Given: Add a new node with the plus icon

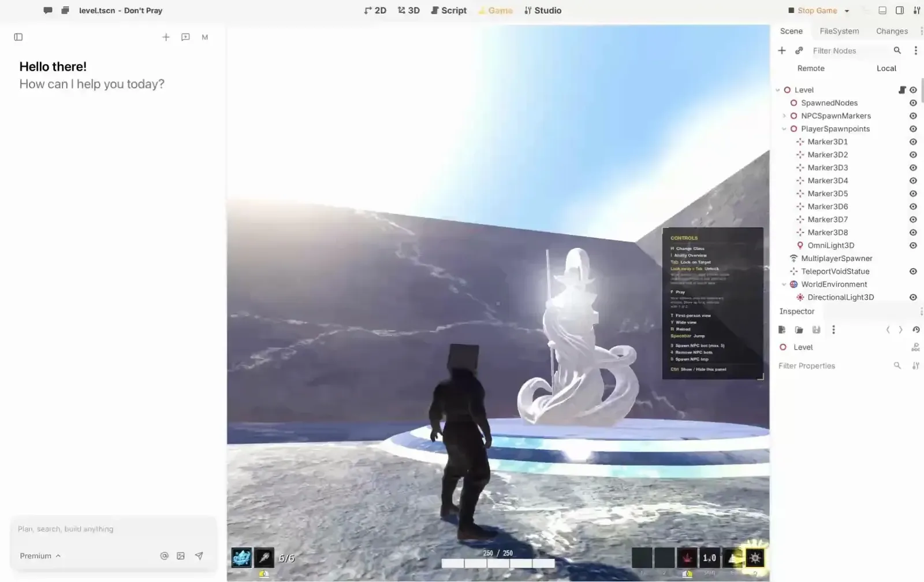Looking at the screenshot, I should pyautogui.click(x=782, y=51).
